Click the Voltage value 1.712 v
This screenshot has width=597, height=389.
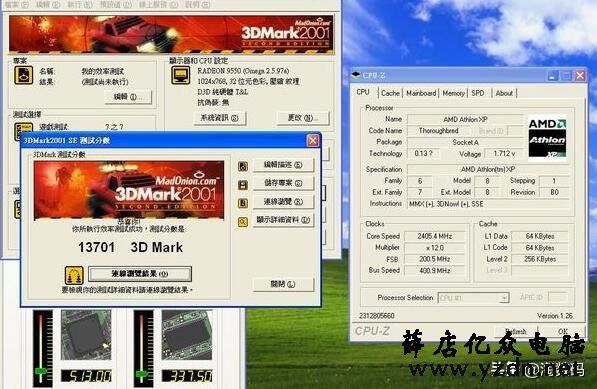pos(504,153)
